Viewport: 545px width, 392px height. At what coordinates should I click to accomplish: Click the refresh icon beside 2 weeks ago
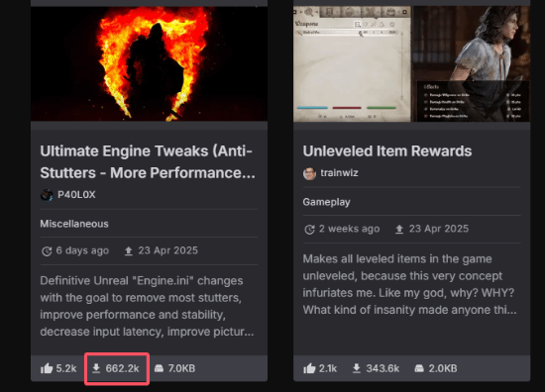309,229
